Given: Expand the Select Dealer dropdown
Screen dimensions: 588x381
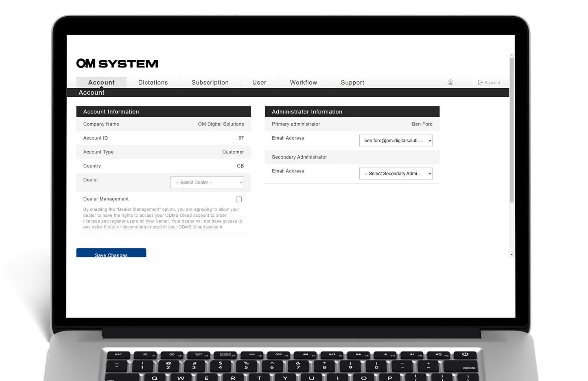Looking at the screenshot, I should click(x=207, y=182).
